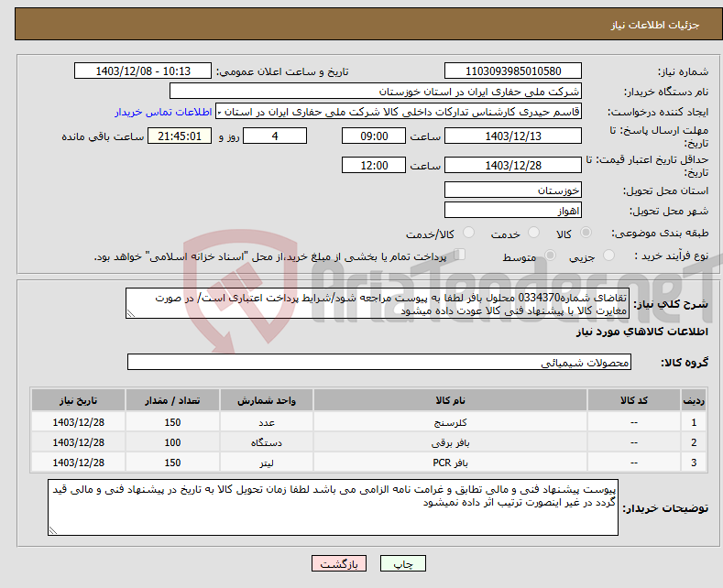This screenshot has height=588, width=723.
Task: Click the response deadline time 09:00
Action: (x=374, y=136)
